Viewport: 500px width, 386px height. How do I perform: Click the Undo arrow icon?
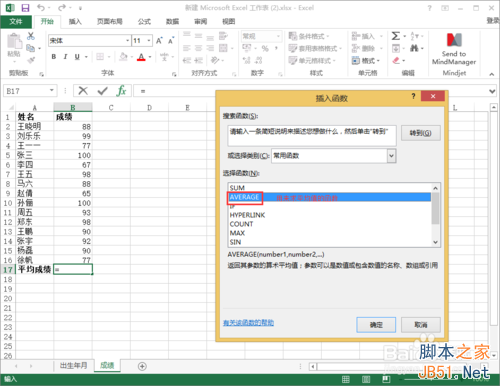(x=41, y=8)
